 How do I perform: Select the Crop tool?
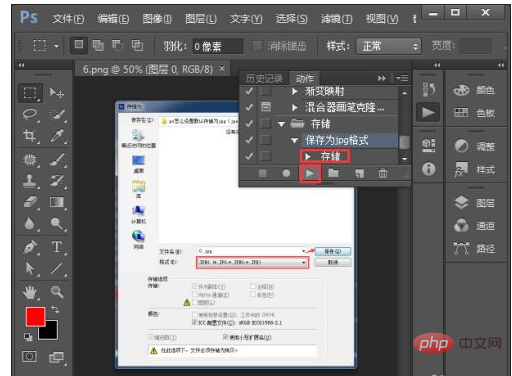(x=30, y=135)
